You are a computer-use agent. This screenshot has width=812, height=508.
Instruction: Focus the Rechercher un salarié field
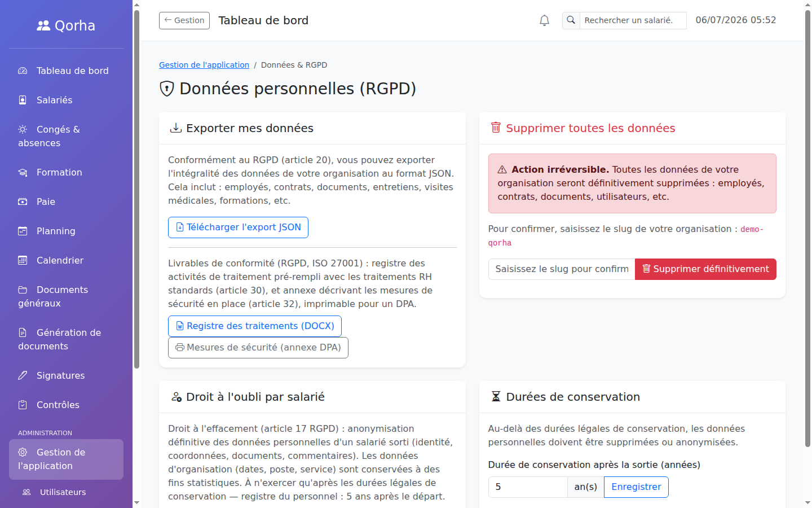click(633, 20)
